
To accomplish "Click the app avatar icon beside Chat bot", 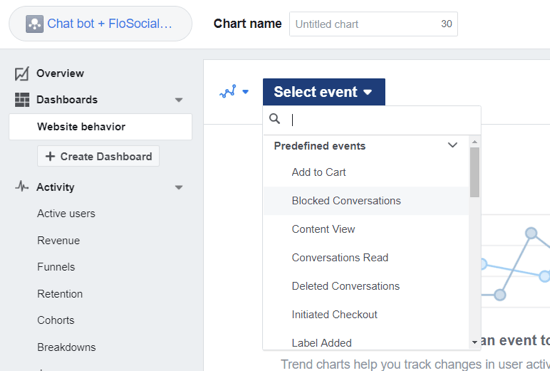I will [34, 24].
